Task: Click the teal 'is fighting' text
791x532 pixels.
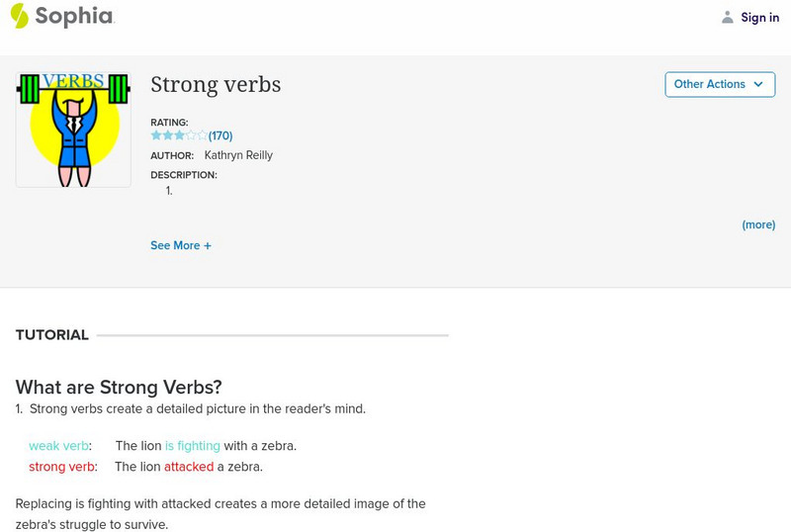Action: click(x=193, y=446)
